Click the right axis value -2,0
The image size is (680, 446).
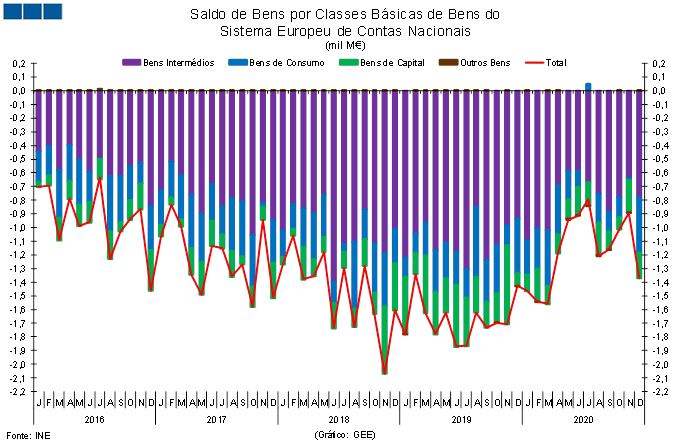click(x=659, y=364)
